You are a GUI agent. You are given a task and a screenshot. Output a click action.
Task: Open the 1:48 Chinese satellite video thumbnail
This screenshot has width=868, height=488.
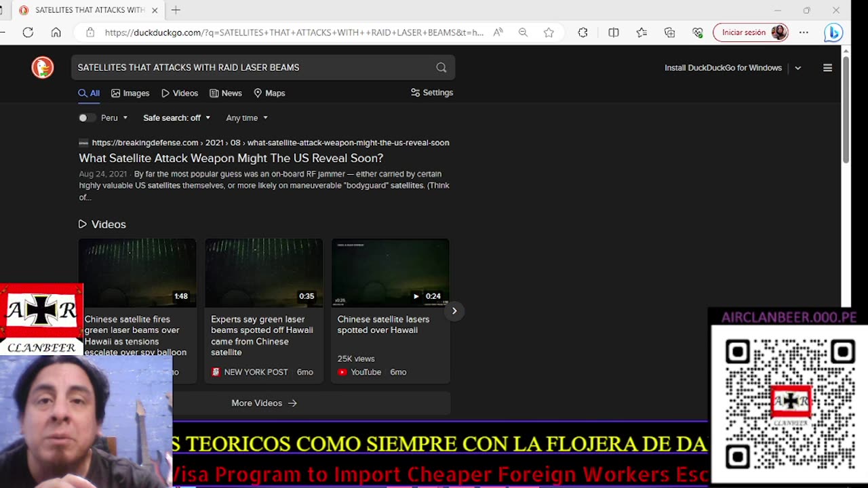(138, 273)
